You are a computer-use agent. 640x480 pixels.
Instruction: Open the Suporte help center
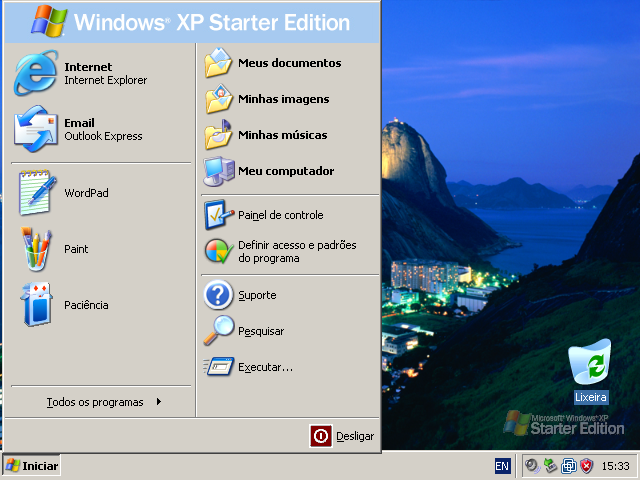pos(256,295)
